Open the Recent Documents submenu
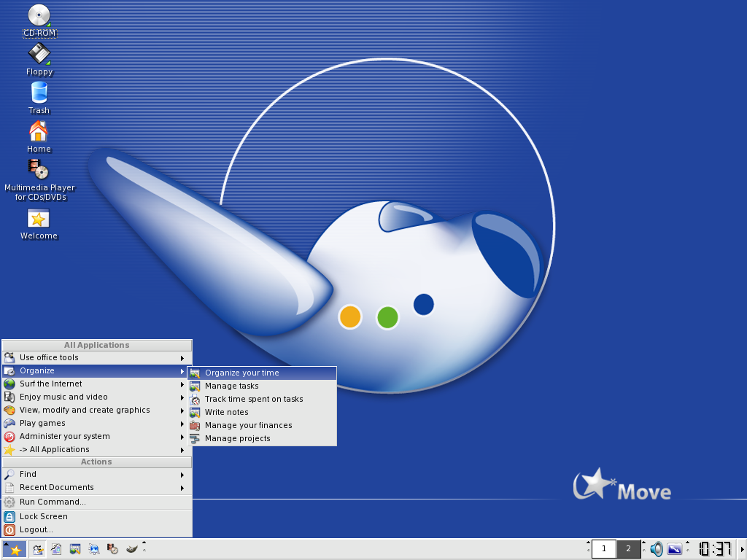Image resolution: width=747 pixels, height=560 pixels. [97, 487]
